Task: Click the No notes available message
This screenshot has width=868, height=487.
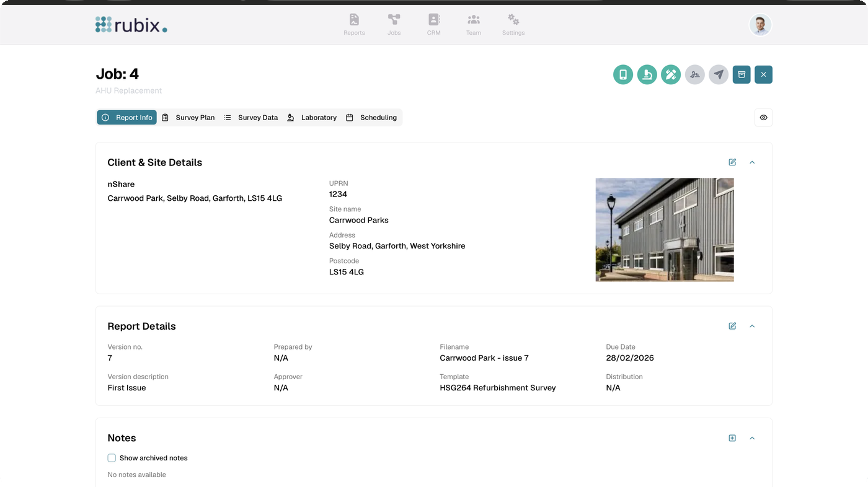Action: tap(136, 475)
